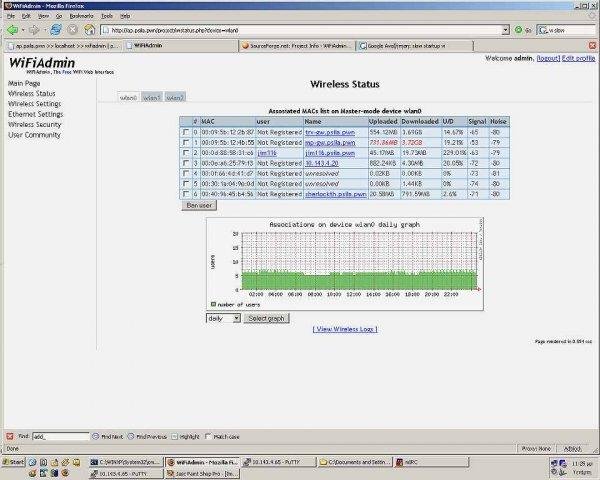Click the Stop loading icon
The width and height of the screenshot is (600, 480).
[x=73, y=29]
